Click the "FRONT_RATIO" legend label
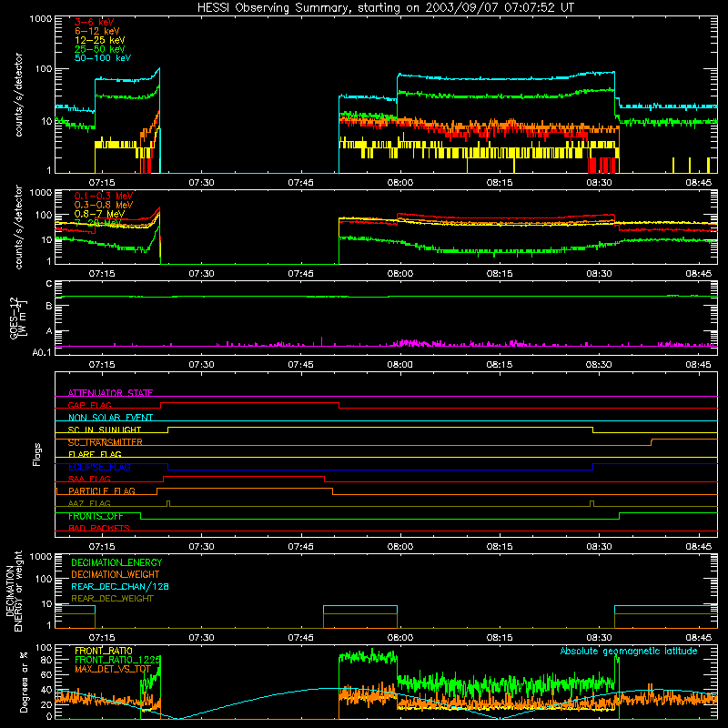This screenshot has height=728, width=728. (x=104, y=651)
